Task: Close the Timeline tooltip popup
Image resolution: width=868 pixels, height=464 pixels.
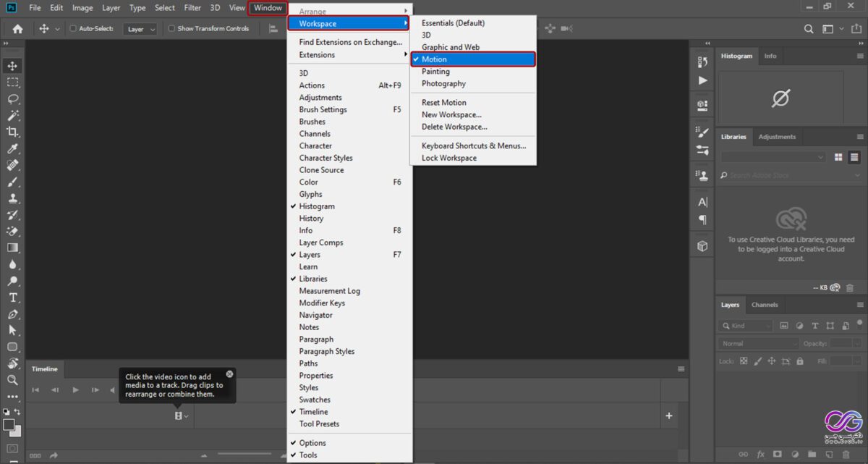Action: tap(229, 374)
